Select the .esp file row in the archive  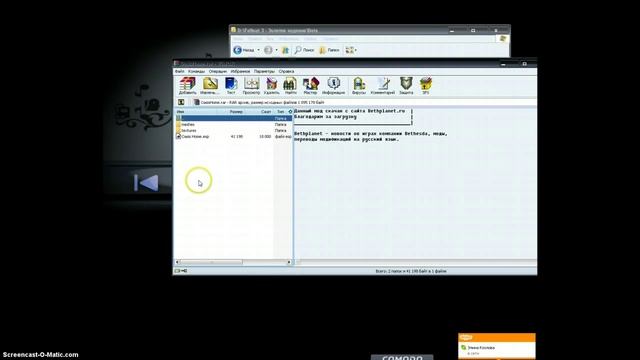click(x=233, y=137)
